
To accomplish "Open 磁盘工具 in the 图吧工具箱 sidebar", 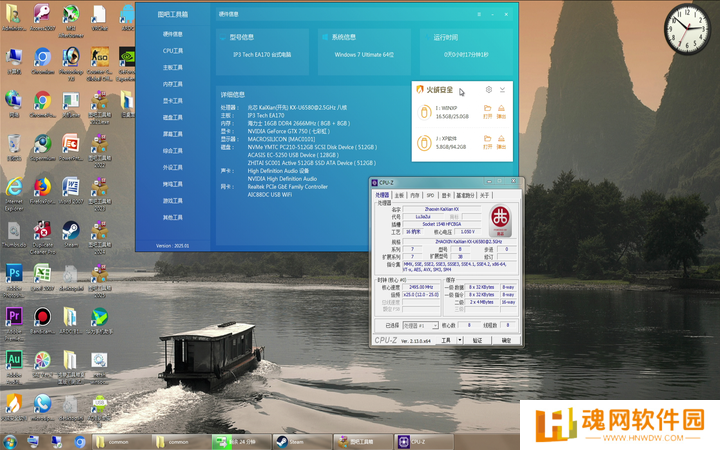I will [173, 118].
